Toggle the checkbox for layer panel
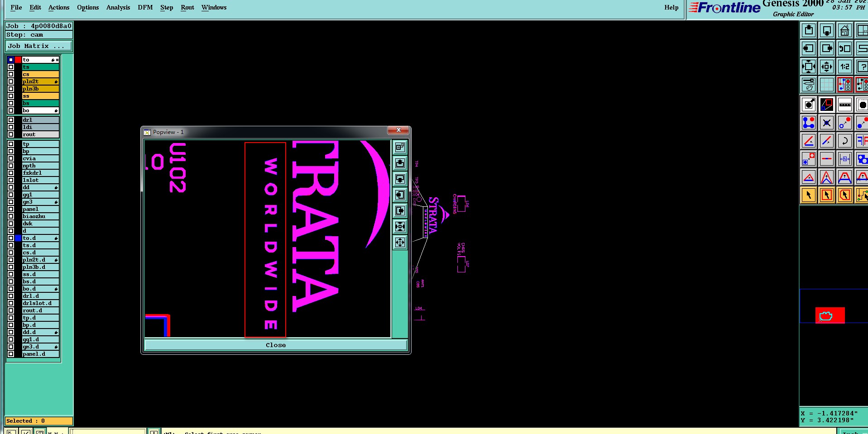The width and height of the screenshot is (868, 434). click(11, 209)
